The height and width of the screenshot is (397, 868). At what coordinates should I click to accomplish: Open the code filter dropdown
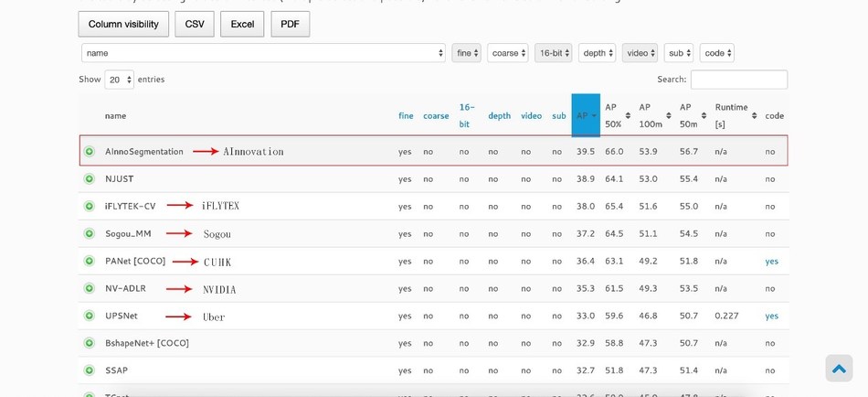[x=716, y=53]
